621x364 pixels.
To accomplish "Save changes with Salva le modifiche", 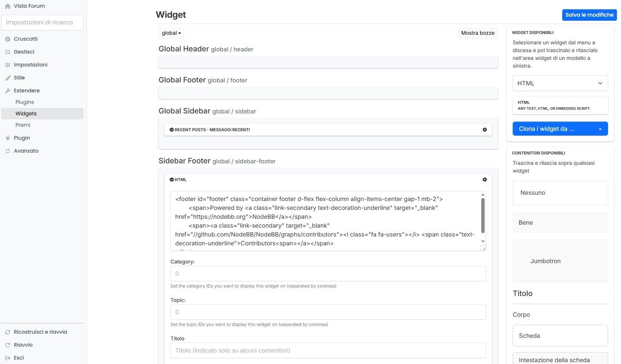I will (589, 15).
